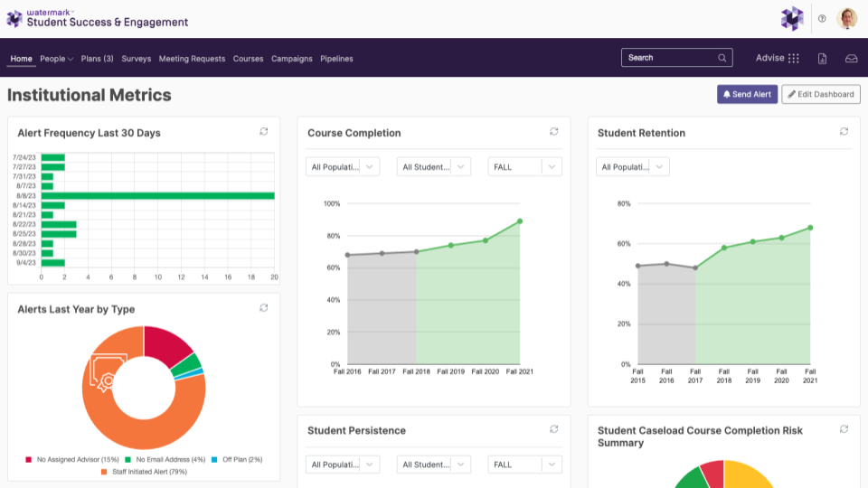Image resolution: width=868 pixels, height=488 pixels.
Task: Expand the Student Retention All Population dropdown
Action: coord(633,167)
